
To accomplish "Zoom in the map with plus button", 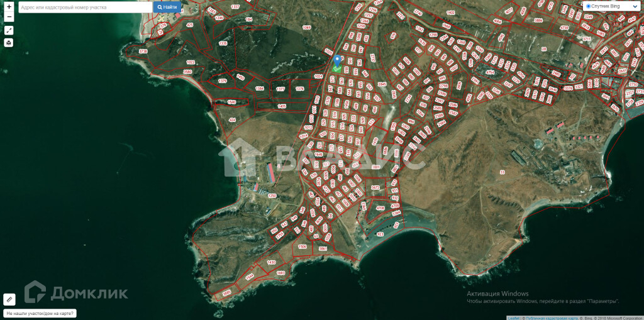I will [x=9, y=7].
